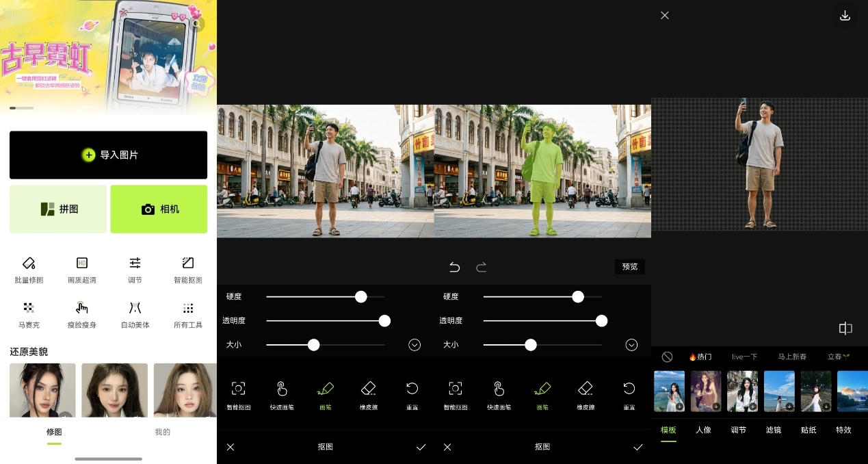Select no-template circle-slash icon
868x464 pixels.
pyautogui.click(x=667, y=357)
